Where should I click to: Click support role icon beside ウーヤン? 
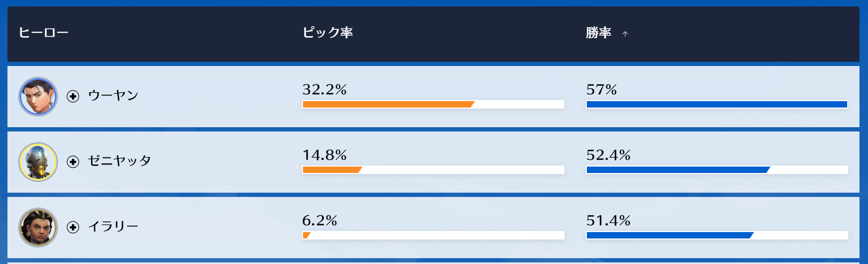(73, 96)
